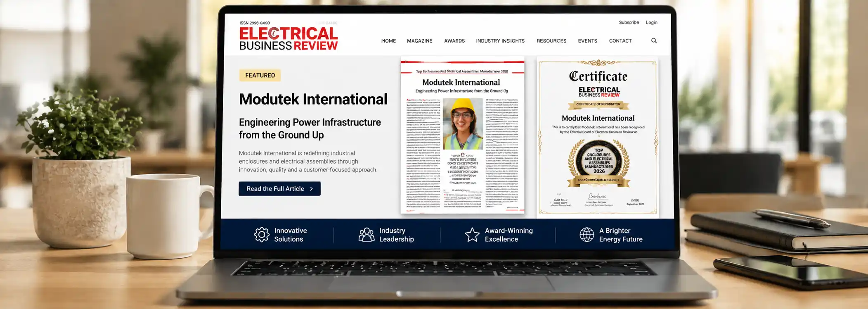Click the Modutek International headline

tap(313, 99)
